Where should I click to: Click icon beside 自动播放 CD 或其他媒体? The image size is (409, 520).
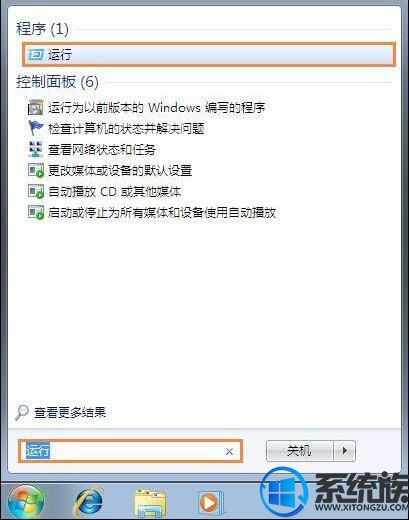[x=35, y=191]
